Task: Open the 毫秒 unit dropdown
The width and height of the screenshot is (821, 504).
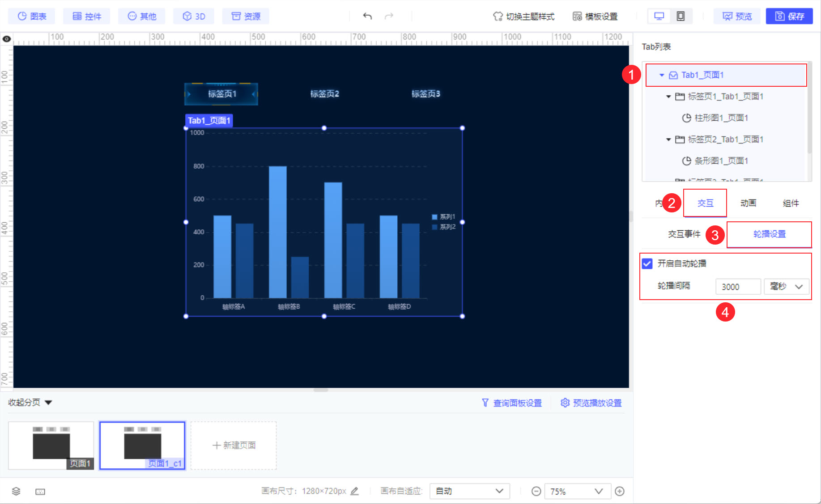Action: click(787, 287)
